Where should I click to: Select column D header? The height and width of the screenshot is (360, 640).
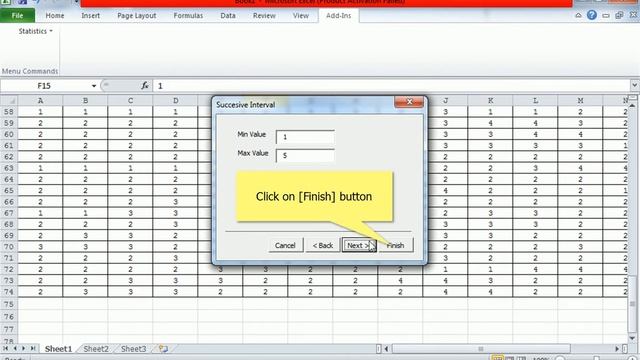coord(176,100)
